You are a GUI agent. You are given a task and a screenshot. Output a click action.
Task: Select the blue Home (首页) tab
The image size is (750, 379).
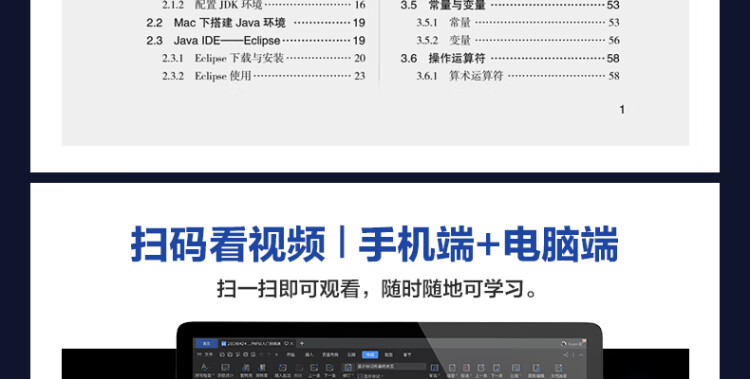coord(206,344)
